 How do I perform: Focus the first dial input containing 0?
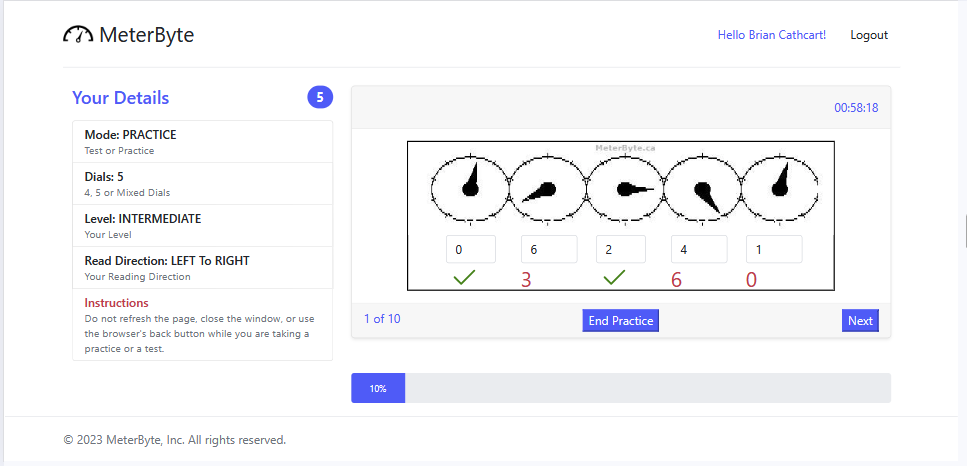[471, 249]
